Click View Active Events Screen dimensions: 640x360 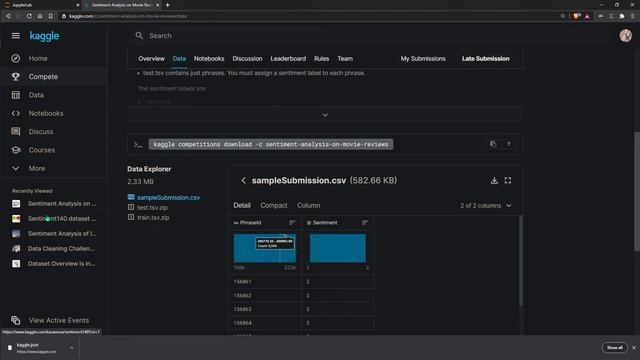click(x=58, y=320)
